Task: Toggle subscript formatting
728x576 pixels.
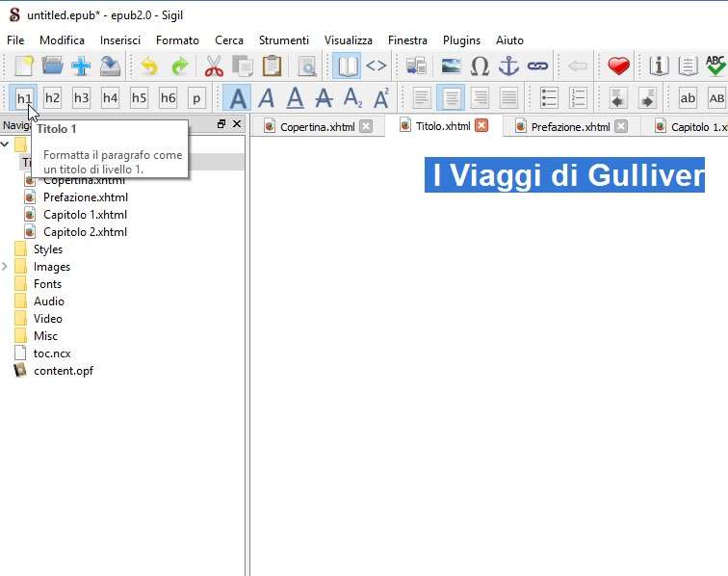Action: [x=352, y=98]
